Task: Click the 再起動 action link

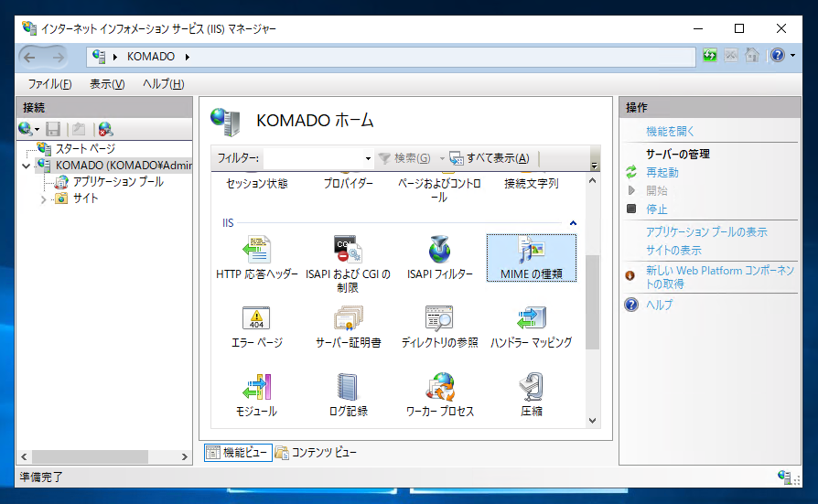Action: [662, 172]
